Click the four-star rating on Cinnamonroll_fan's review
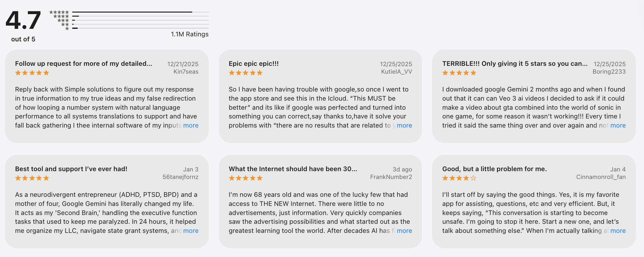Image resolution: width=644 pixels, height=257 pixels. click(x=459, y=178)
